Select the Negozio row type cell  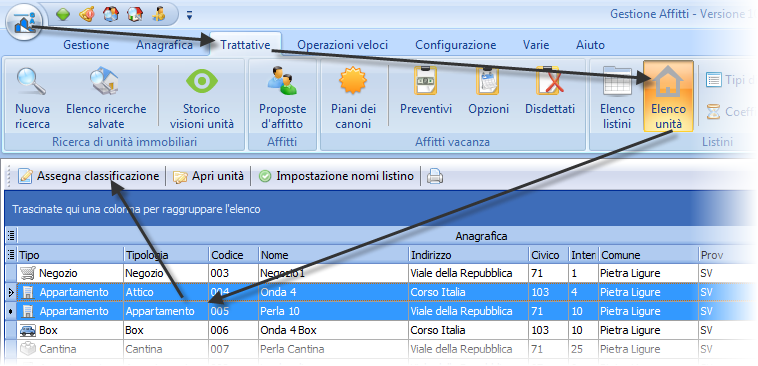tap(70, 273)
